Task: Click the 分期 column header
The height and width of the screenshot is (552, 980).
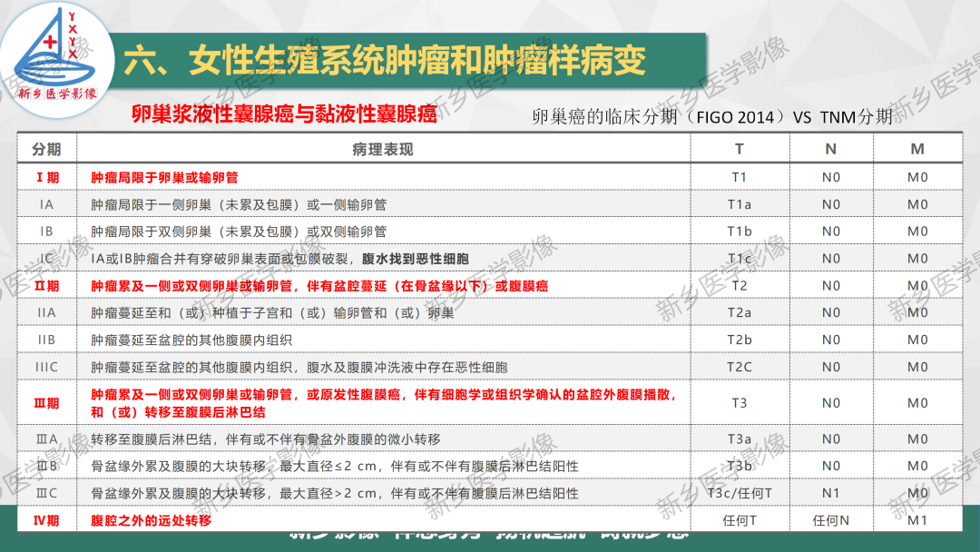Action: [46, 150]
